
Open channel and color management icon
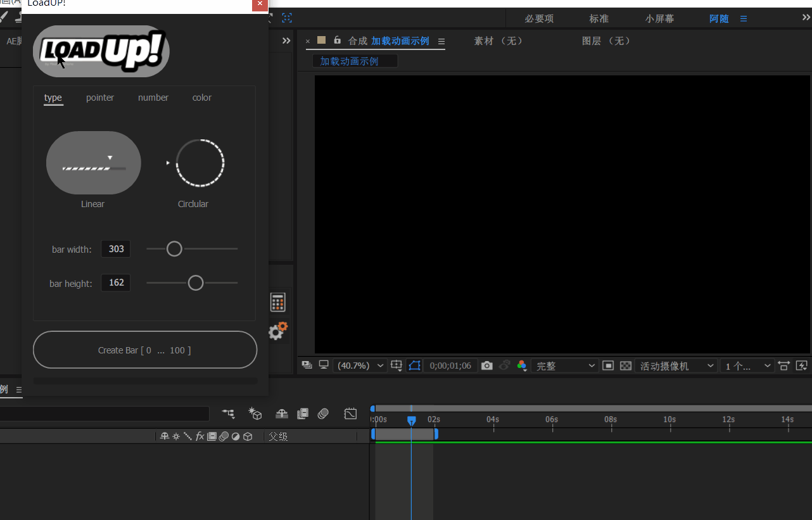pyautogui.click(x=522, y=365)
